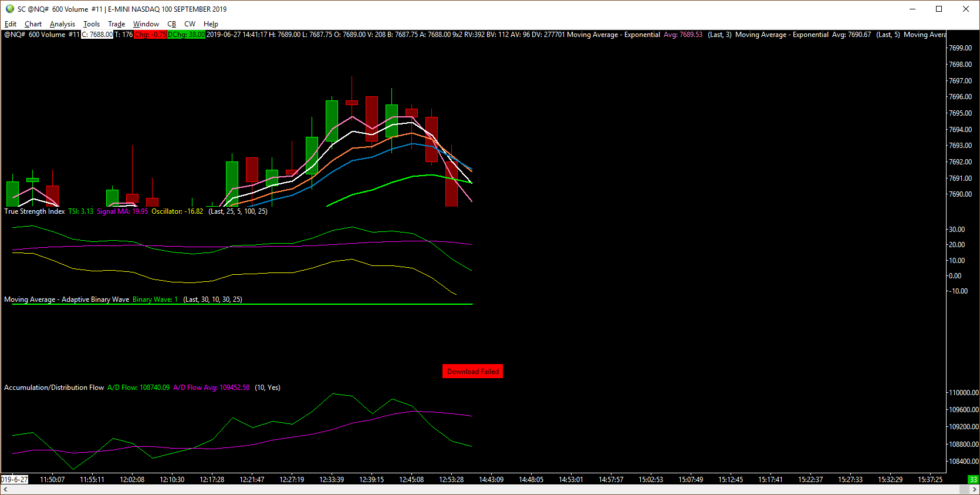Click the 12:33:39 time axis label
Screen dimensions: 980x495
pyautogui.click(x=332, y=480)
